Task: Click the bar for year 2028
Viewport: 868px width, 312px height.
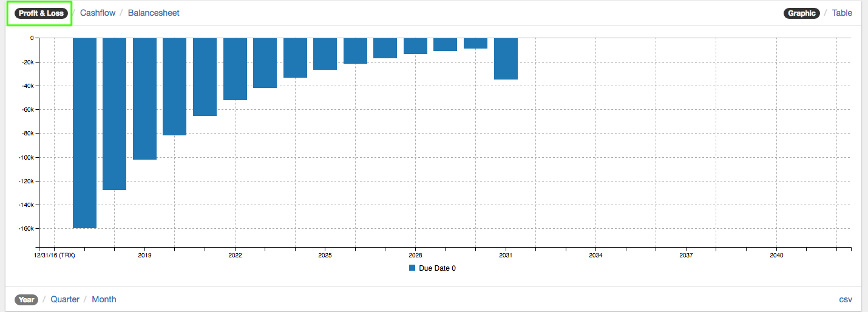Action: coord(415,46)
